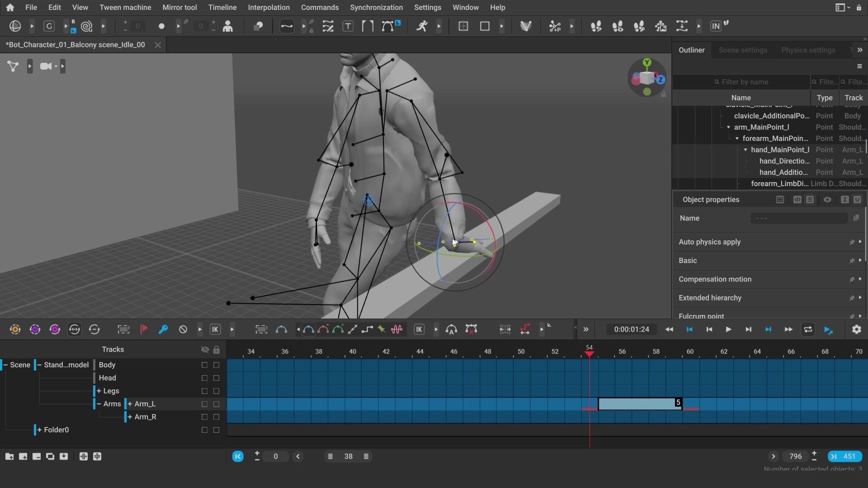Switch to the Physics settings tab
This screenshot has width=868, height=488.
[808, 50]
